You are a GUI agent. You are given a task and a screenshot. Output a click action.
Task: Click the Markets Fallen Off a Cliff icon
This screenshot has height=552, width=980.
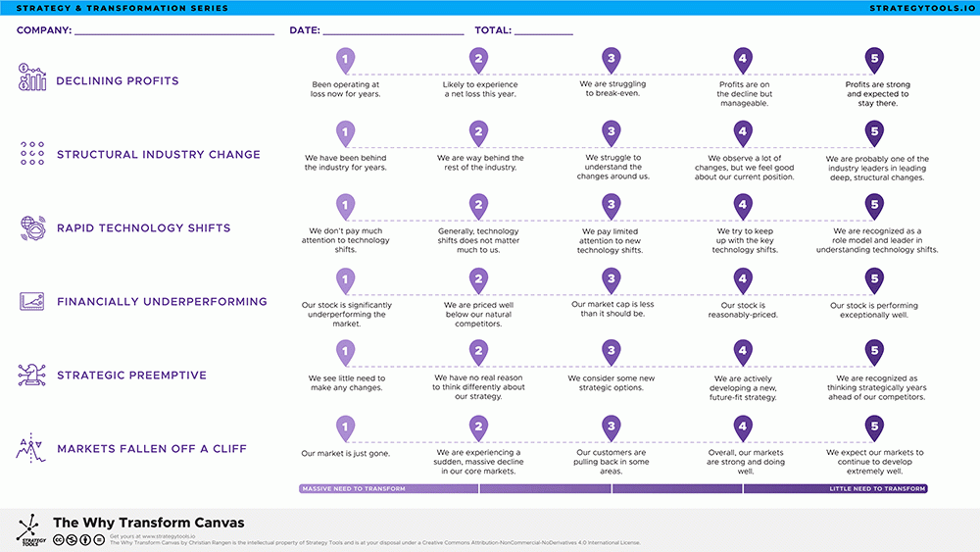coord(30,448)
